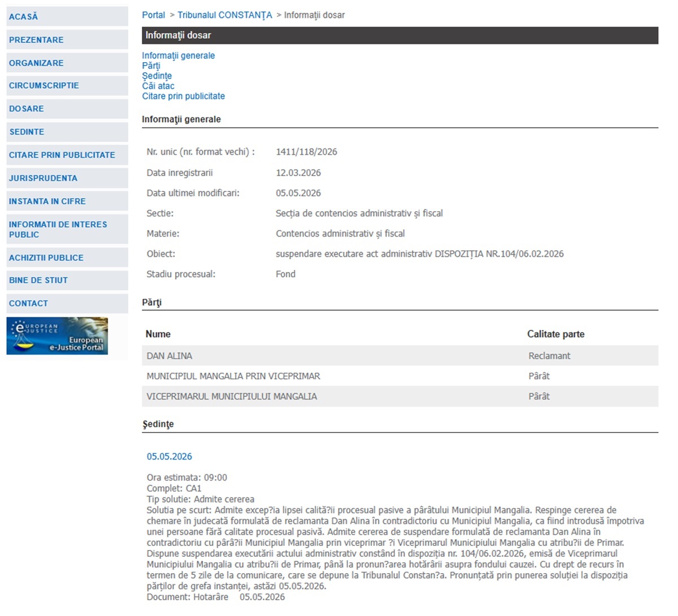Select ORGANIZARE in the sidebar
This screenshot has width=678, height=616.
pos(67,63)
